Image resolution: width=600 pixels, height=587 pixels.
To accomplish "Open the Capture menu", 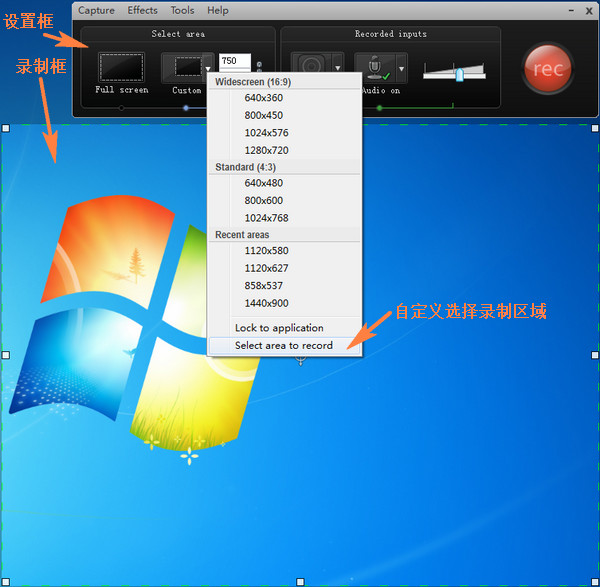I will [x=96, y=10].
